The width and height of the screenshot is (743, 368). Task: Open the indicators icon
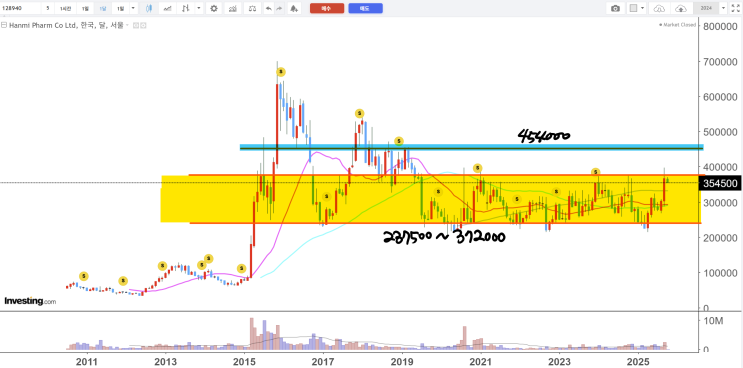click(232, 8)
